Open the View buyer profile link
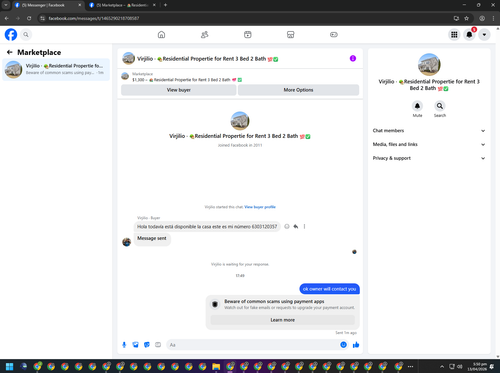The width and height of the screenshot is (500, 373). pos(260,207)
